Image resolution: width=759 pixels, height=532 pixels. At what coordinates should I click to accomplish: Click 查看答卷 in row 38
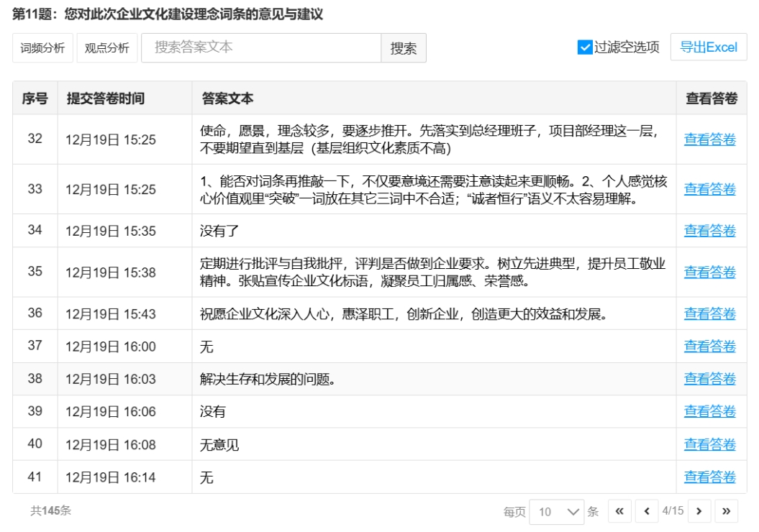pos(709,379)
